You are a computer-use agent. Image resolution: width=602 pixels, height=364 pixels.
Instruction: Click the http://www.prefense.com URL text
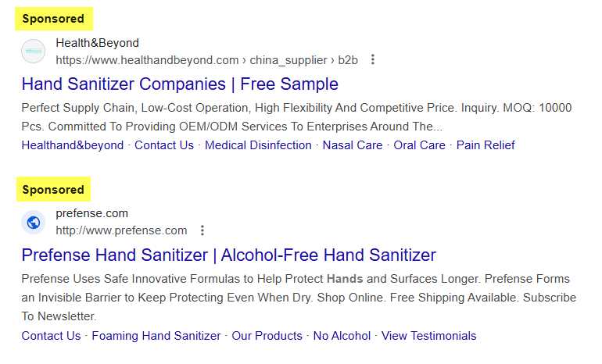pyautogui.click(x=121, y=230)
